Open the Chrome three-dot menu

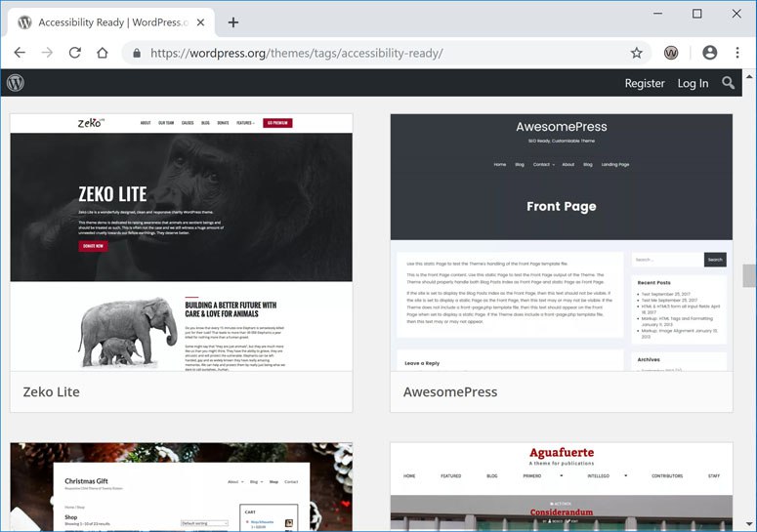point(737,53)
